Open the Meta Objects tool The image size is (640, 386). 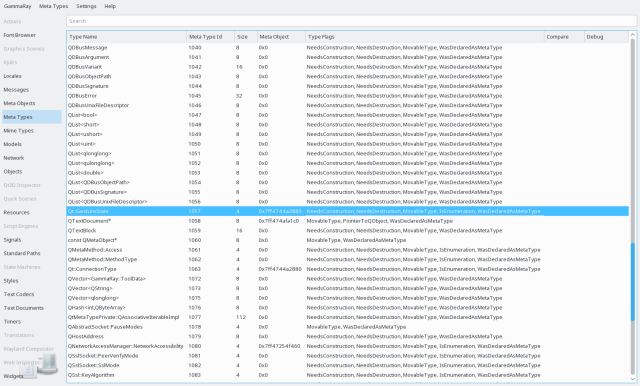[32, 103]
